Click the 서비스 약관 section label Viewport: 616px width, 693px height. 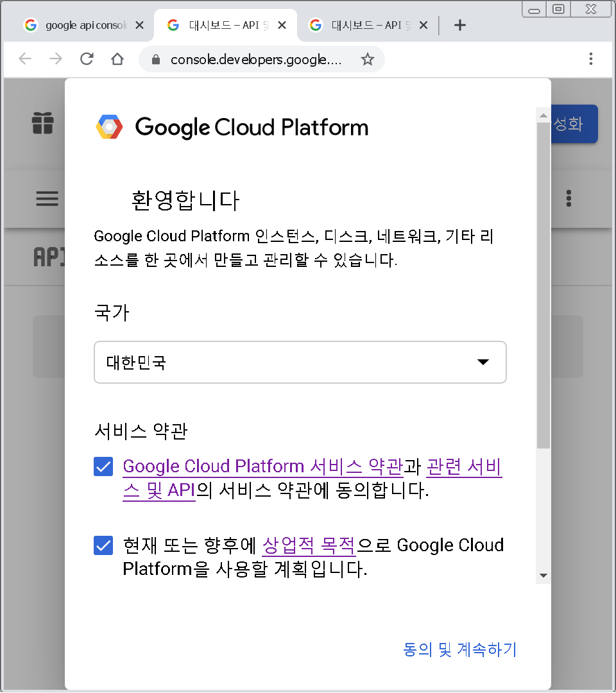141,431
